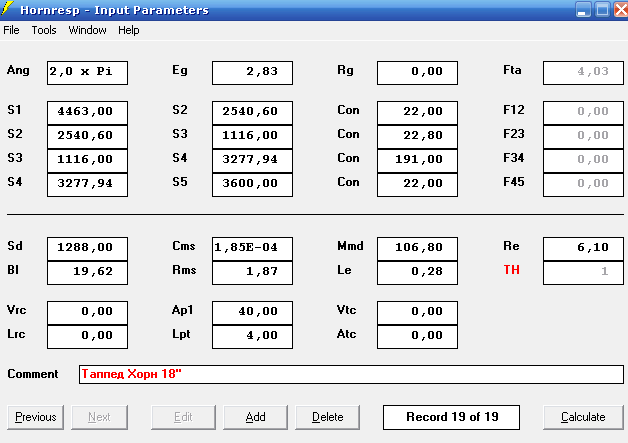
Task: Click the S1 field with value 4463,00
Action: pyautogui.click(x=87, y=113)
